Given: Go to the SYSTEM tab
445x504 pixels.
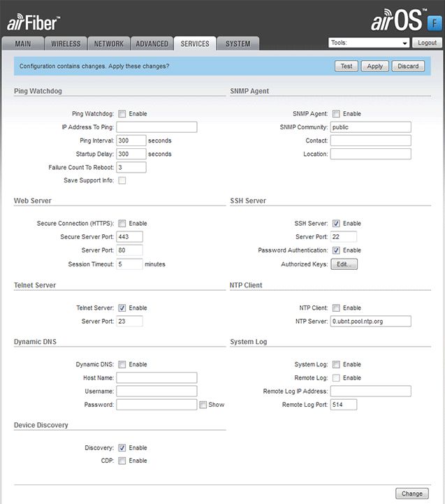Looking at the screenshot, I should (x=238, y=43).
